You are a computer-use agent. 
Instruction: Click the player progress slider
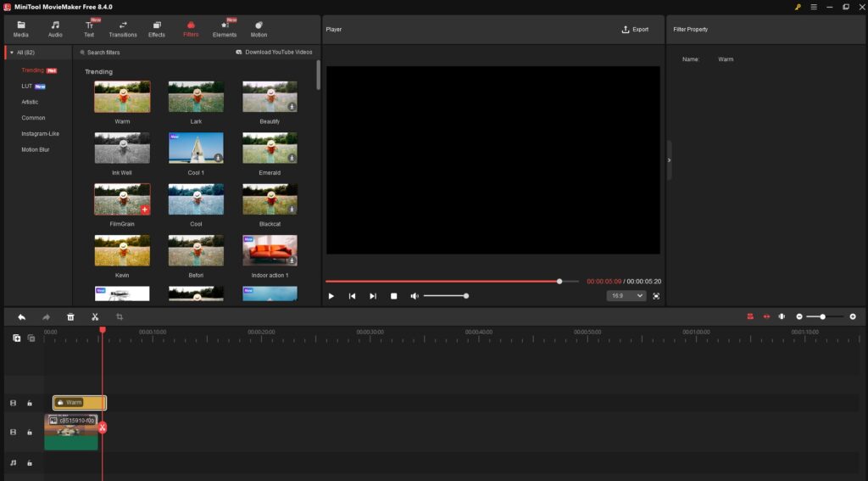[x=453, y=282]
